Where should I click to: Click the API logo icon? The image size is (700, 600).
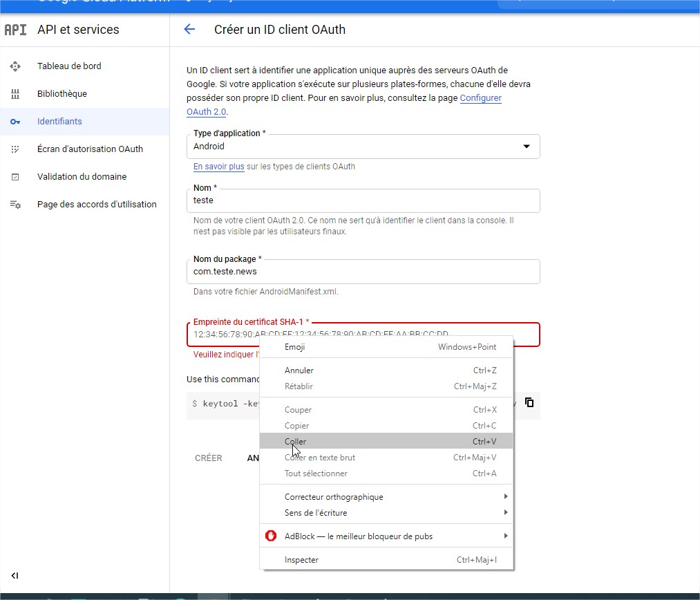click(x=15, y=30)
